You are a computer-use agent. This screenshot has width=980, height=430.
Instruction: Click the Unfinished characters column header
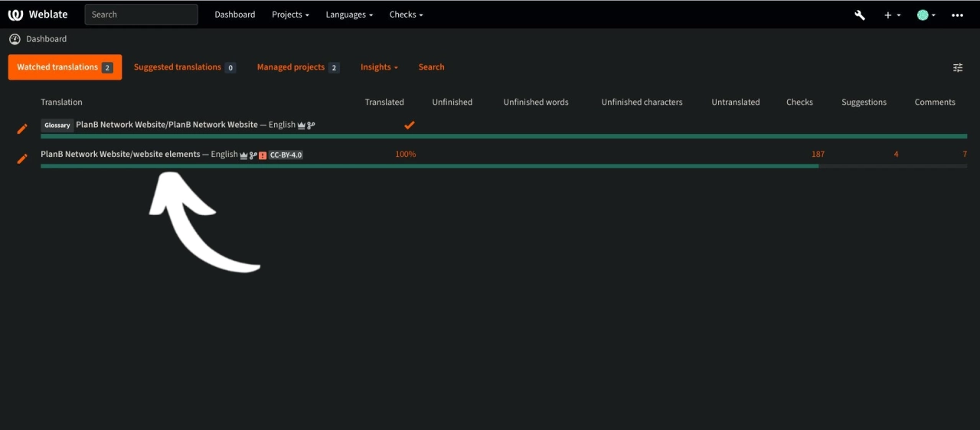click(x=642, y=102)
